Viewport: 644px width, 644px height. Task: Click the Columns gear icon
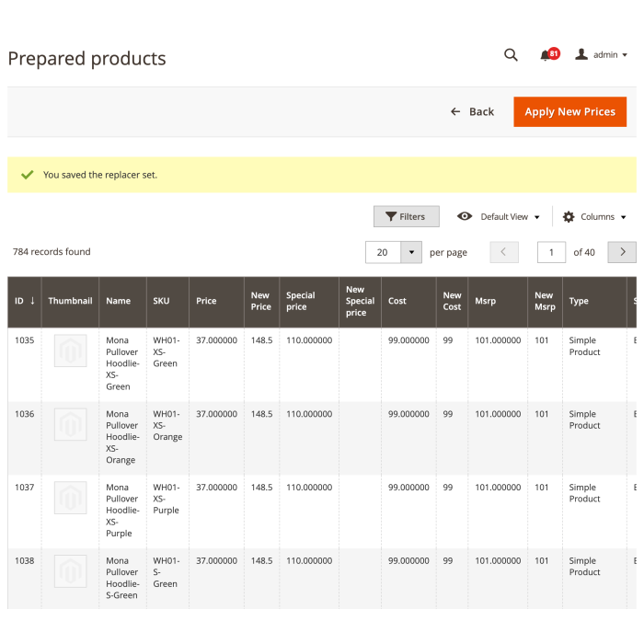(569, 216)
